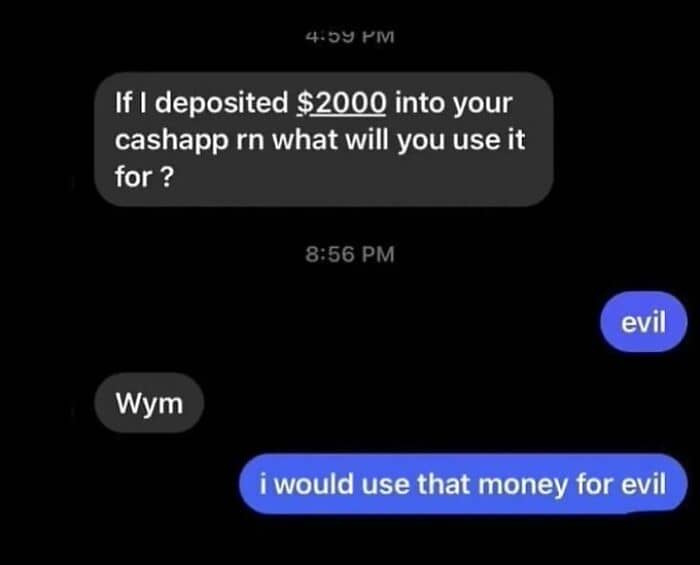Click 'into your' after the $2000 amount
700x565 pixels.
tap(453, 104)
